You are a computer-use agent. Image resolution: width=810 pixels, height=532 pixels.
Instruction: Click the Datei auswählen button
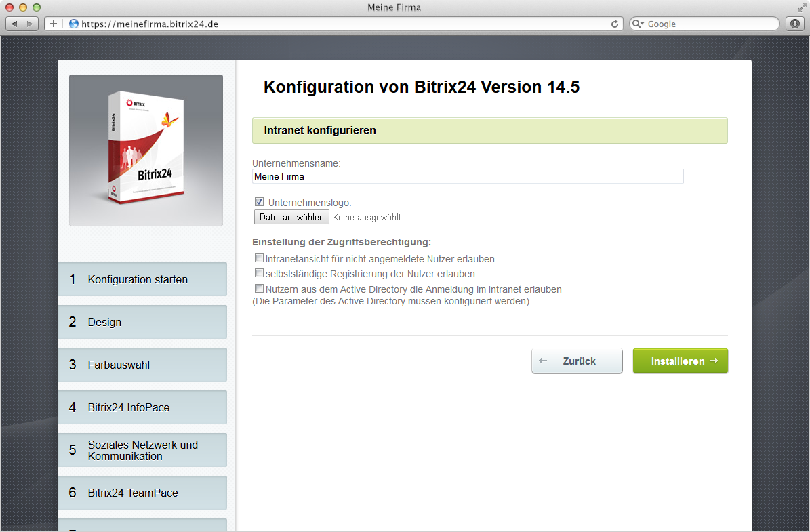[291, 217]
